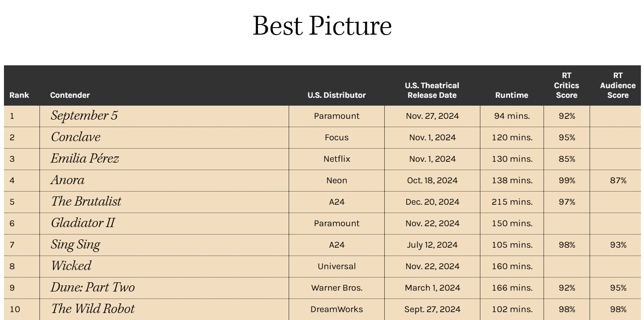Click the RT Audience Score header
Image resolution: width=644 pixels, height=320 pixels.
pos(618,85)
